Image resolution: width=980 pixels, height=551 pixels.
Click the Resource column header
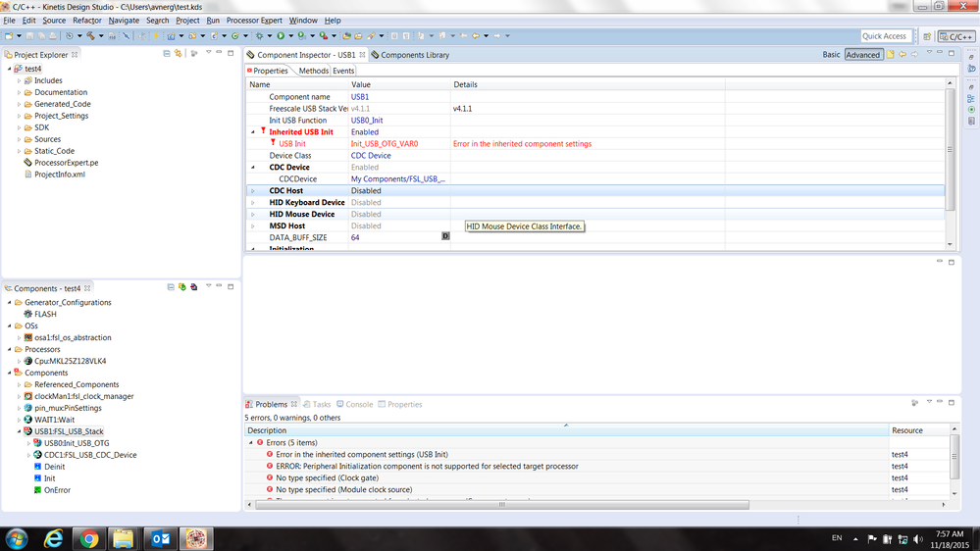point(919,430)
